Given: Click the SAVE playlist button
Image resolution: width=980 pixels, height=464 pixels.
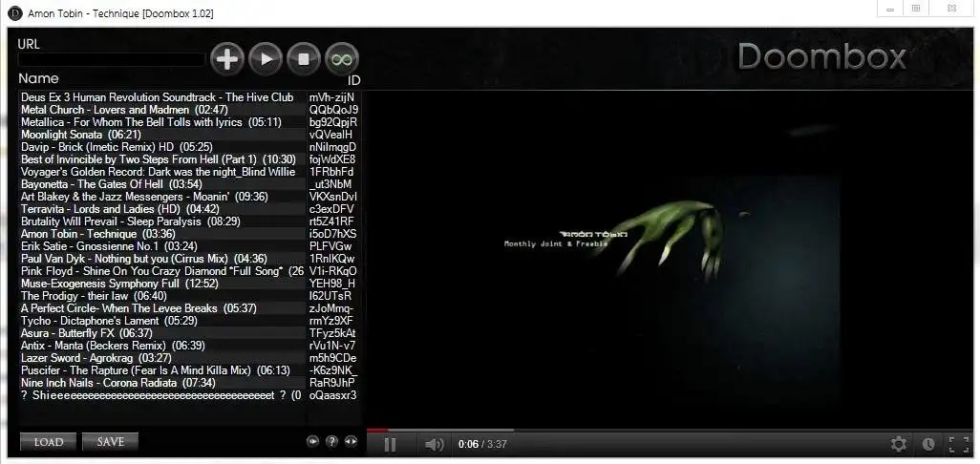Looking at the screenshot, I should (x=110, y=441).
